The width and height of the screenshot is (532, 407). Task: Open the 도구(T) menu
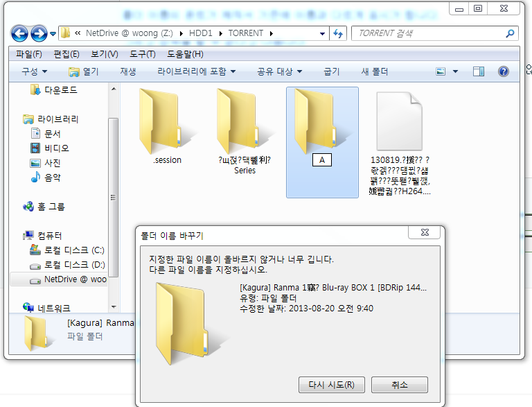click(143, 54)
